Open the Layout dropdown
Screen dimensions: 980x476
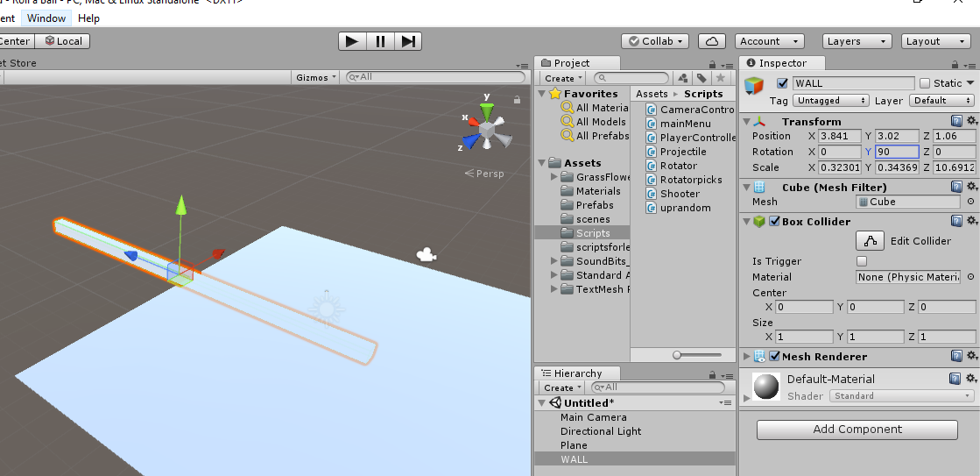click(x=935, y=41)
